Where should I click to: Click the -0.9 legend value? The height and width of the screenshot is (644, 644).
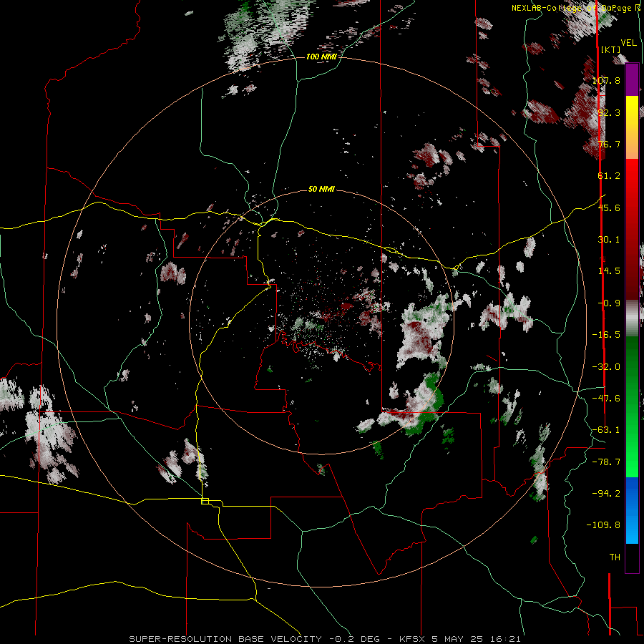(x=609, y=303)
